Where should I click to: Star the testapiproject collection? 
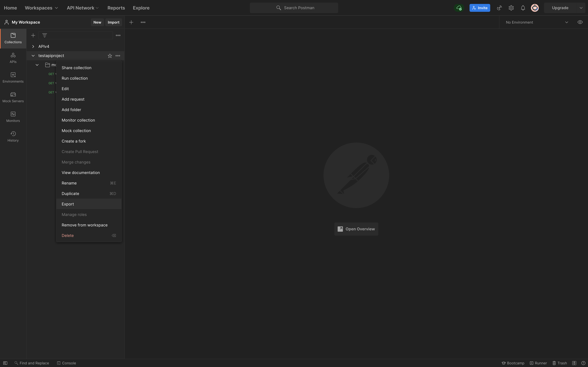110,56
